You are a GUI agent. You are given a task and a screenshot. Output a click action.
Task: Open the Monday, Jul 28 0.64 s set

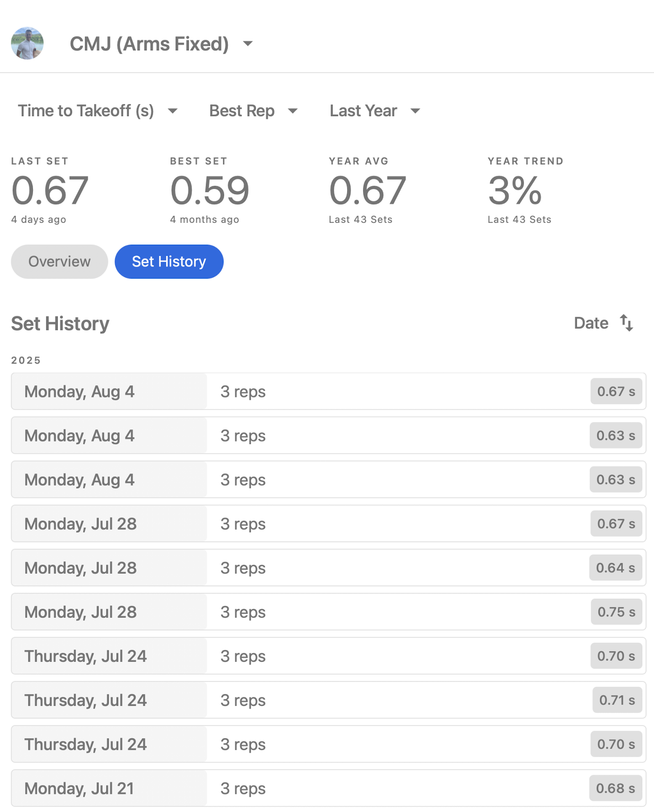pos(328,568)
